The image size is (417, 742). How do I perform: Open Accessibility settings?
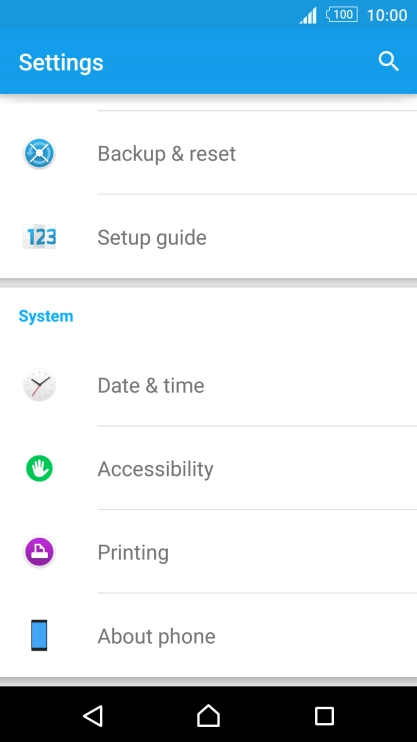coord(208,468)
